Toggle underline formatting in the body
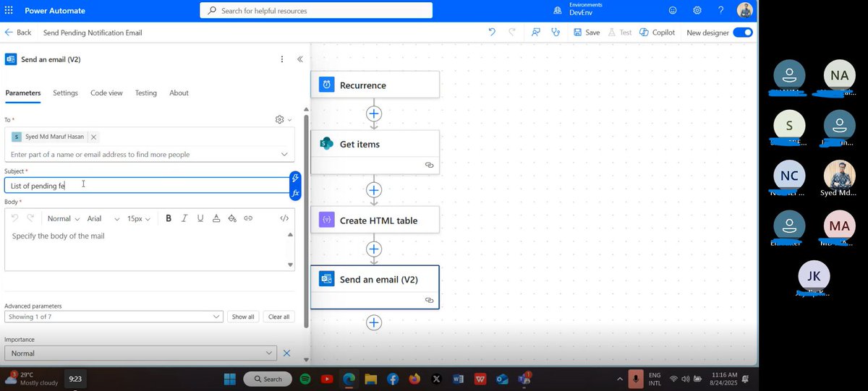868x391 pixels. (x=200, y=218)
